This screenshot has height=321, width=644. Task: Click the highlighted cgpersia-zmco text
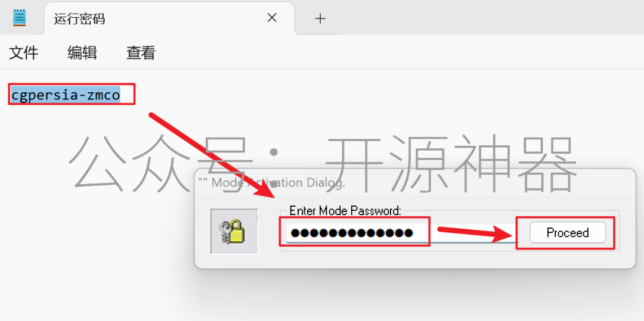click(66, 95)
